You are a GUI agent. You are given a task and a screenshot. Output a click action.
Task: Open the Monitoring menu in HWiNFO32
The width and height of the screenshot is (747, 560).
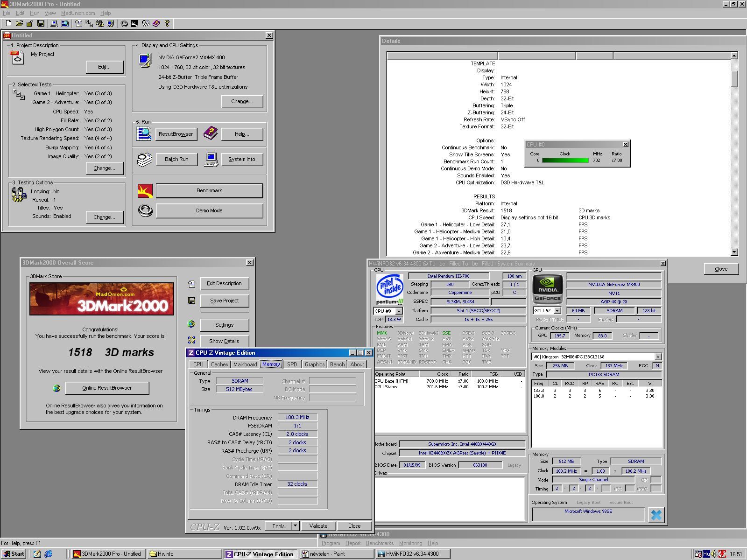pyautogui.click(x=410, y=543)
